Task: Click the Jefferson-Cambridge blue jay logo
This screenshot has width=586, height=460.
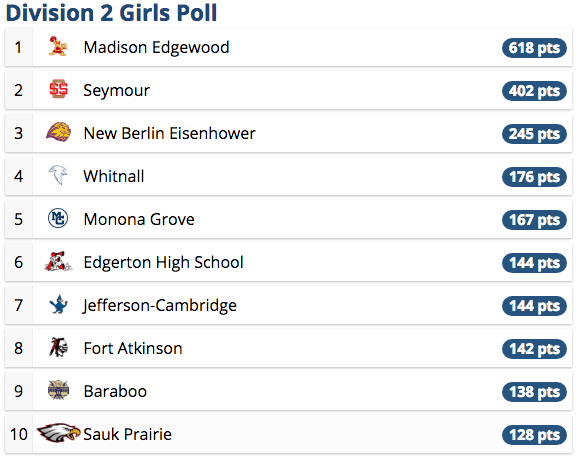Action: [59, 304]
